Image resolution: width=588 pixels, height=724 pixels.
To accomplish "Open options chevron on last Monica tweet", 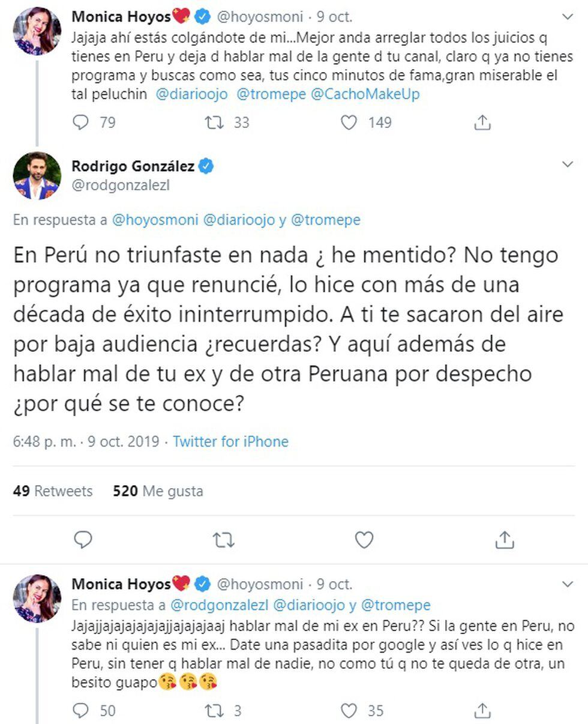I will [x=567, y=584].
